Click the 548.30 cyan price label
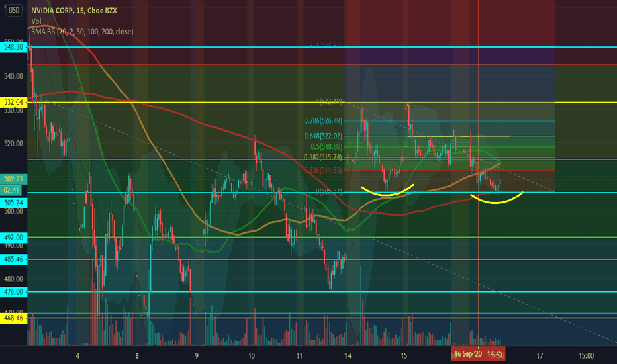617x364 pixels. pos(14,47)
